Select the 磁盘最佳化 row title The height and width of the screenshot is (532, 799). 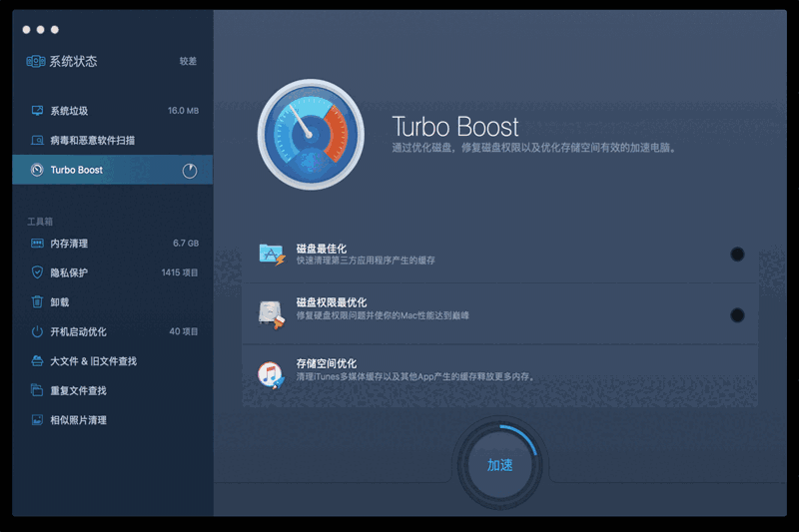pyautogui.click(x=322, y=249)
